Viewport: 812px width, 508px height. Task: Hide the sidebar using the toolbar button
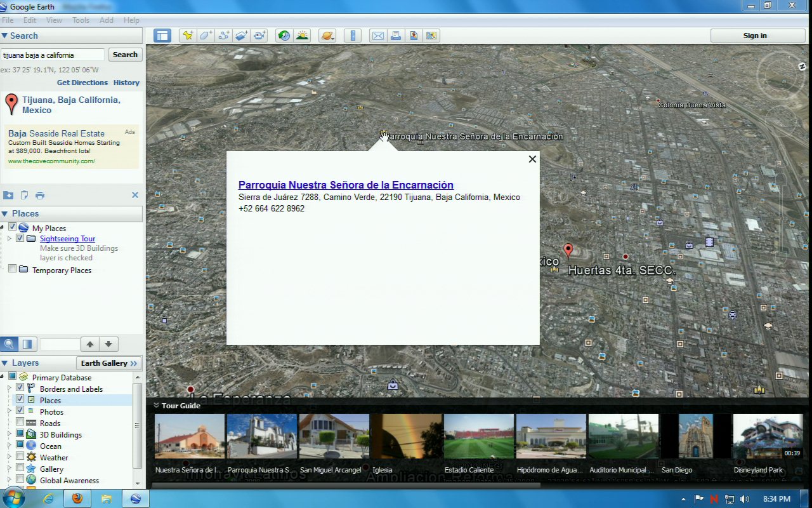point(162,36)
